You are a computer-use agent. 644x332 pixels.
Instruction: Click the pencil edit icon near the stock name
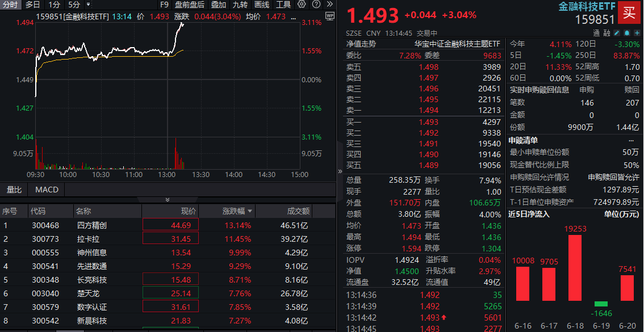coord(617,33)
